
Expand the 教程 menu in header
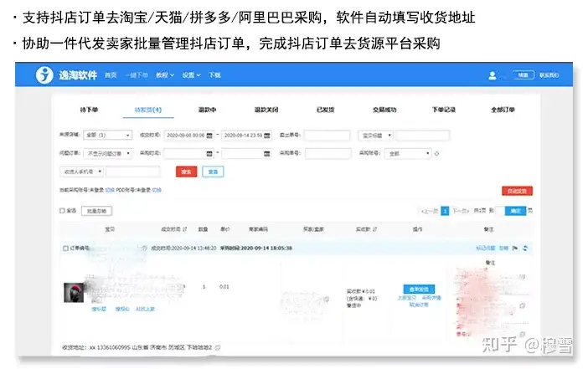coord(165,75)
